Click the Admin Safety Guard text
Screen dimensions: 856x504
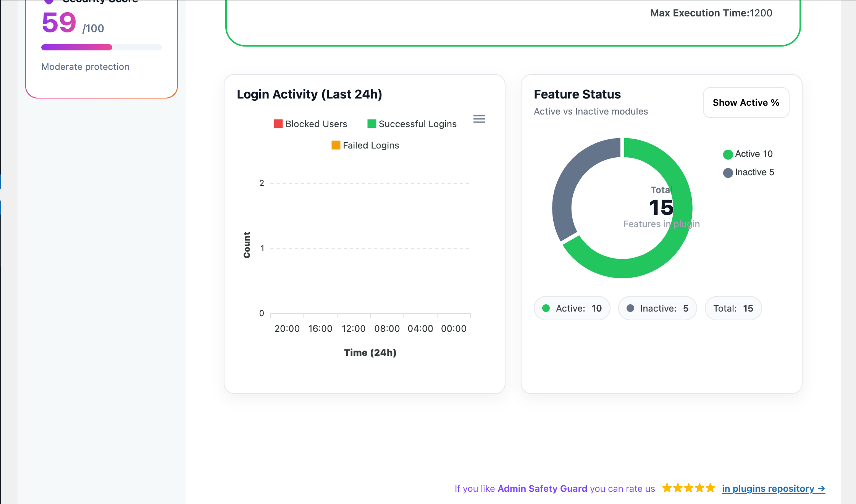[x=542, y=488]
